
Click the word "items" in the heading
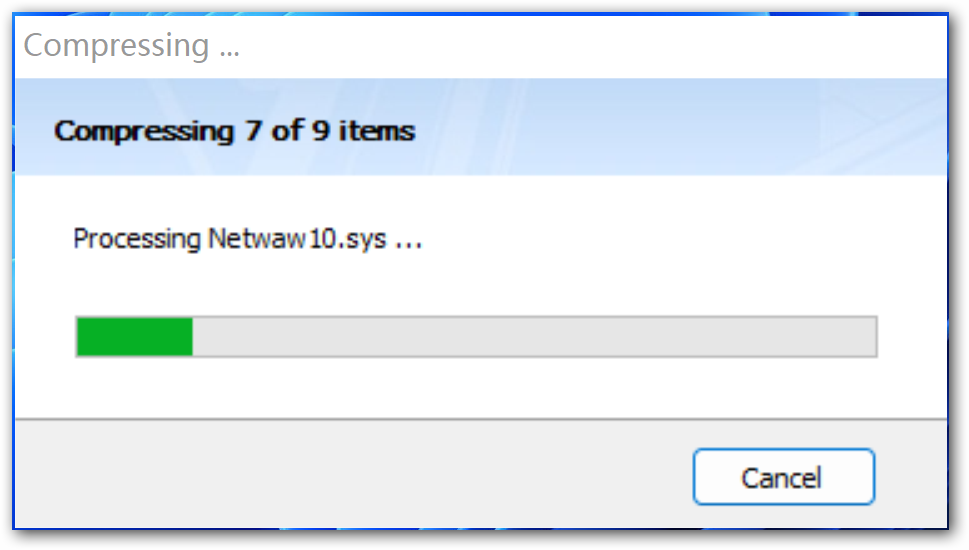[x=376, y=130]
